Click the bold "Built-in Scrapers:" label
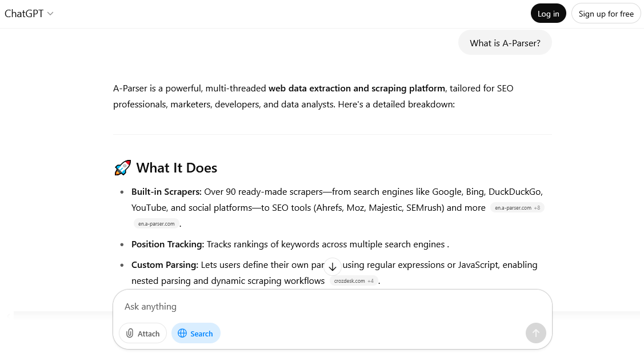 pos(166,192)
